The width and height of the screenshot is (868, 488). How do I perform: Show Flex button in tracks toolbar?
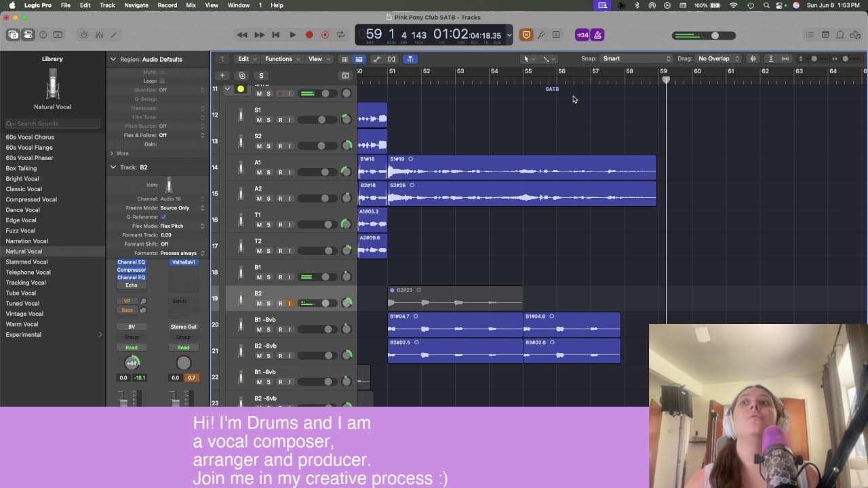tap(391, 59)
